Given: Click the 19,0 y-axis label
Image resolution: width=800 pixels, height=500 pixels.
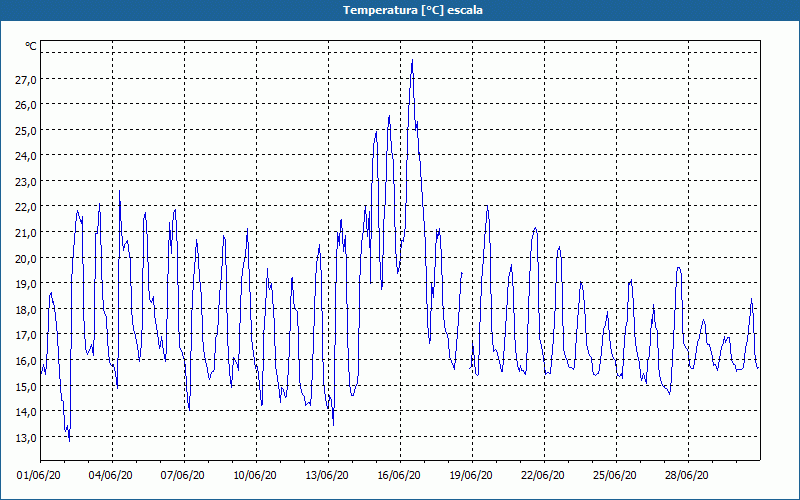Looking at the screenshot, I should click(x=26, y=284).
